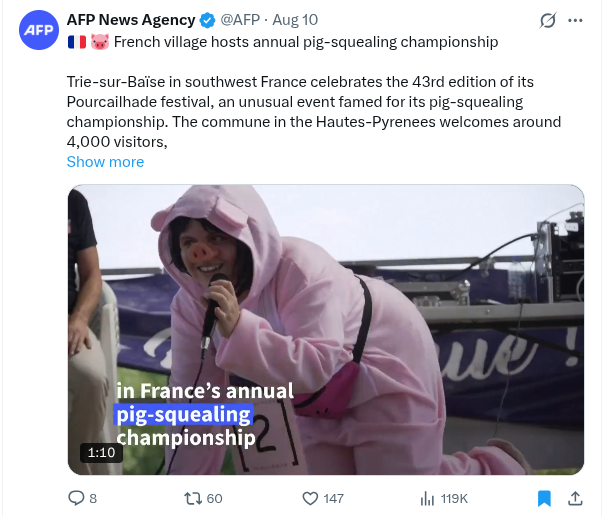
Task: Open Grok explain icon on tweet
Action: click(x=547, y=20)
